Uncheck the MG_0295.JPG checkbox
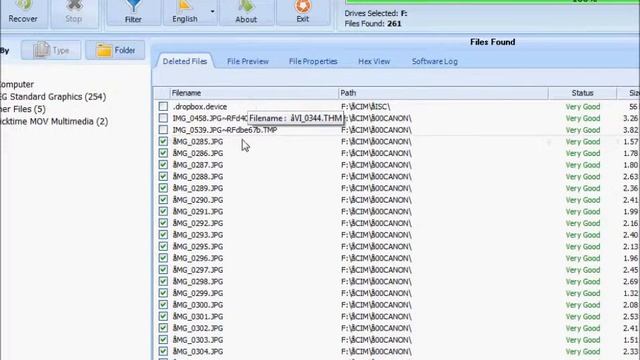640x360 pixels. tap(163, 247)
